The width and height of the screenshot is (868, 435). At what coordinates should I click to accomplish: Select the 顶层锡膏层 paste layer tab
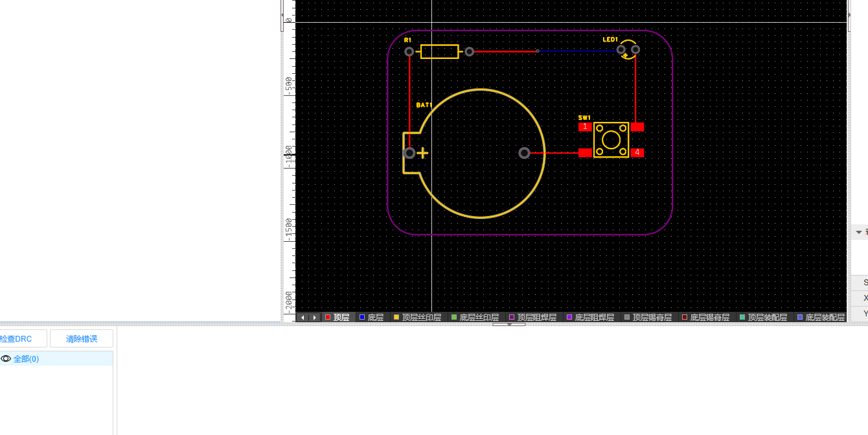coord(648,317)
